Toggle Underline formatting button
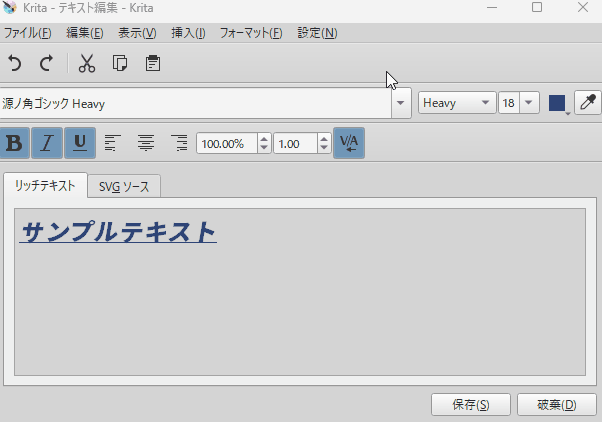This screenshot has width=602, height=422. tap(80, 143)
